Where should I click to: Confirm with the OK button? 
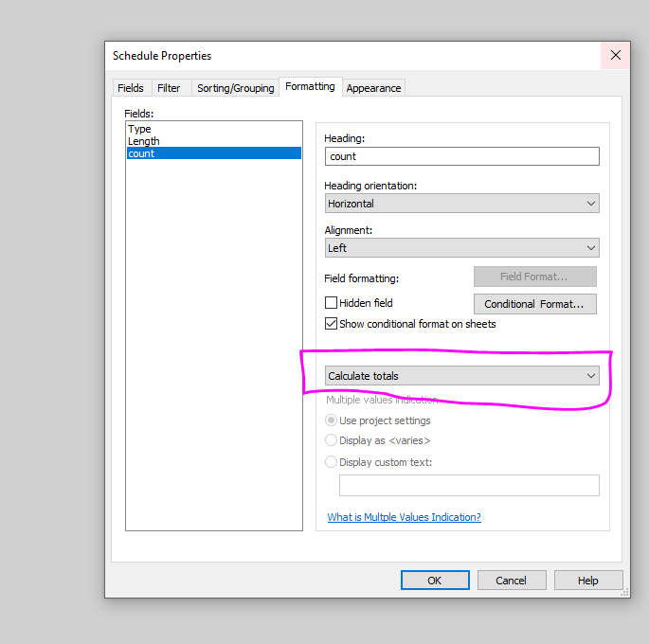coord(434,581)
